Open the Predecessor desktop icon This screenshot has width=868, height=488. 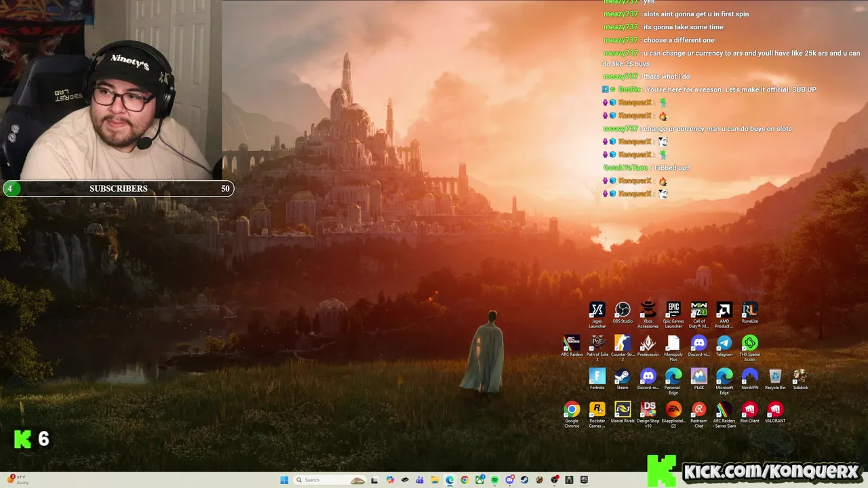(648, 346)
